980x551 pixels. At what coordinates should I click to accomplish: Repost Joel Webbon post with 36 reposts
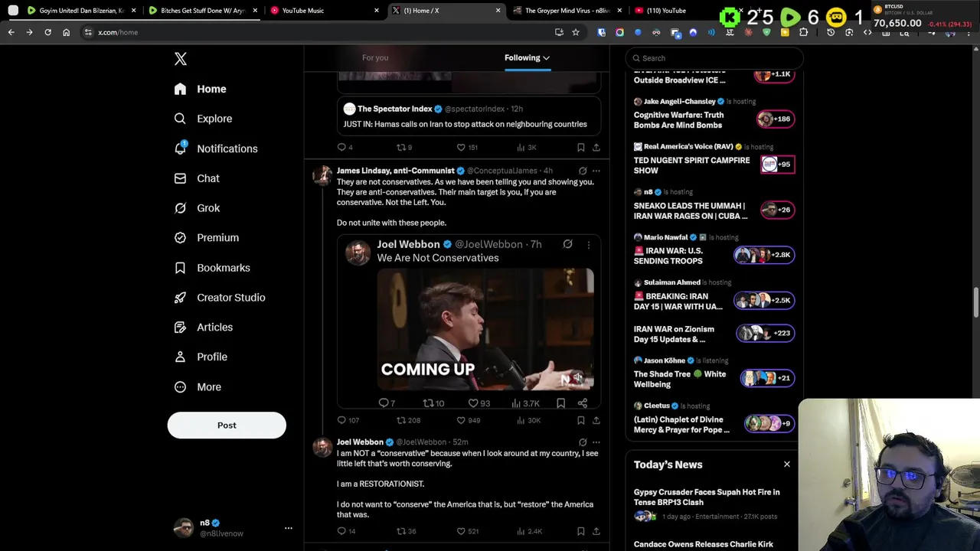(400, 531)
